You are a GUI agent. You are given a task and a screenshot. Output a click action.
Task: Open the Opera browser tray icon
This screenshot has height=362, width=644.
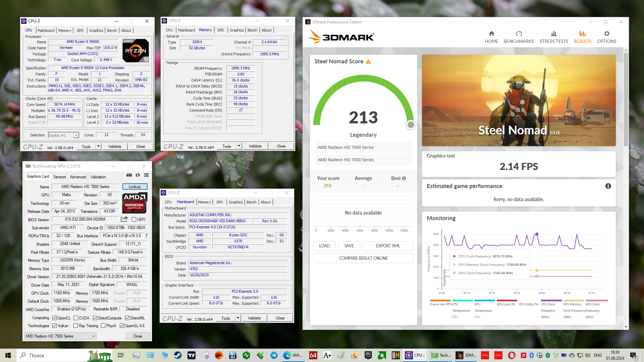pyautogui.click(x=512, y=355)
